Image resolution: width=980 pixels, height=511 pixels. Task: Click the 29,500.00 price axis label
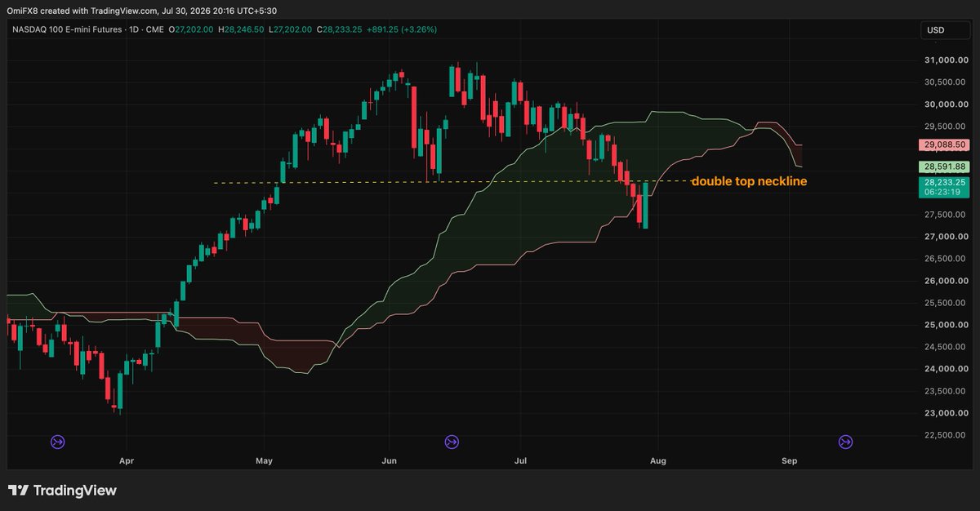(946, 127)
